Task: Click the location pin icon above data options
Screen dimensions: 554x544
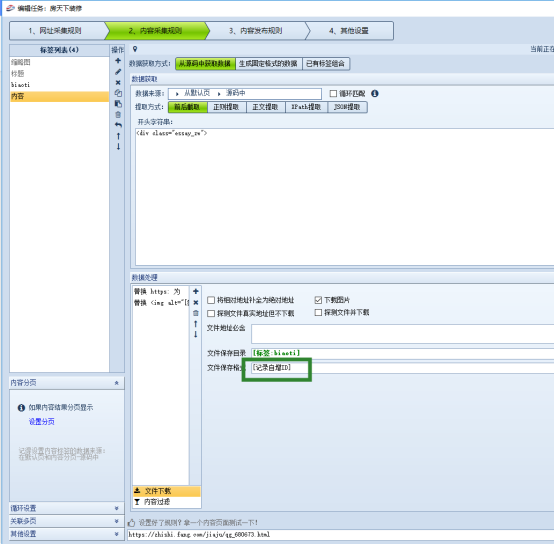Action: pos(135,49)
